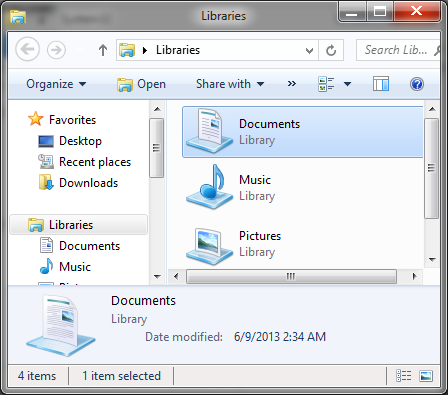Open the address bar history dropdown
Image resolution: width=448 pixels, height=395 pixels.
309,50
